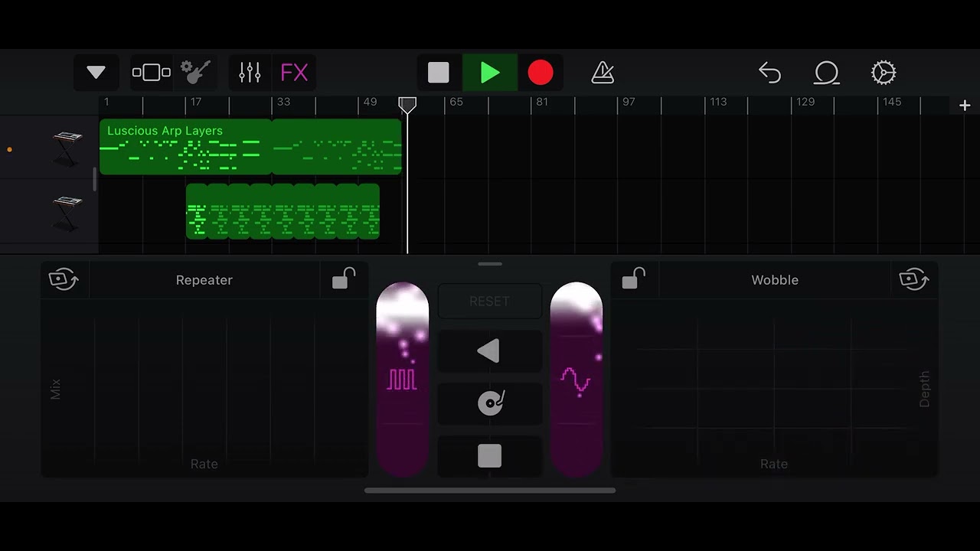This screenshot has width=980, height=551.
Task: Open the track controls mixer icon
Action: [250, 73]
